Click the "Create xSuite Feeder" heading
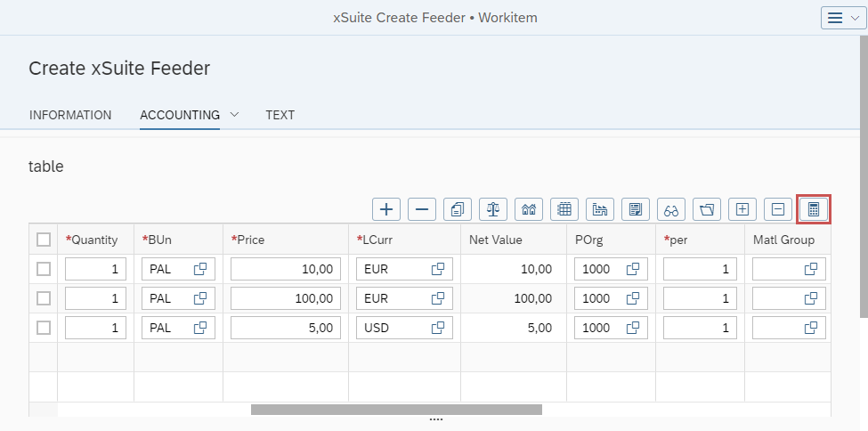The width and height of the screenshot is (868, 431). click(x=119, y=69)
